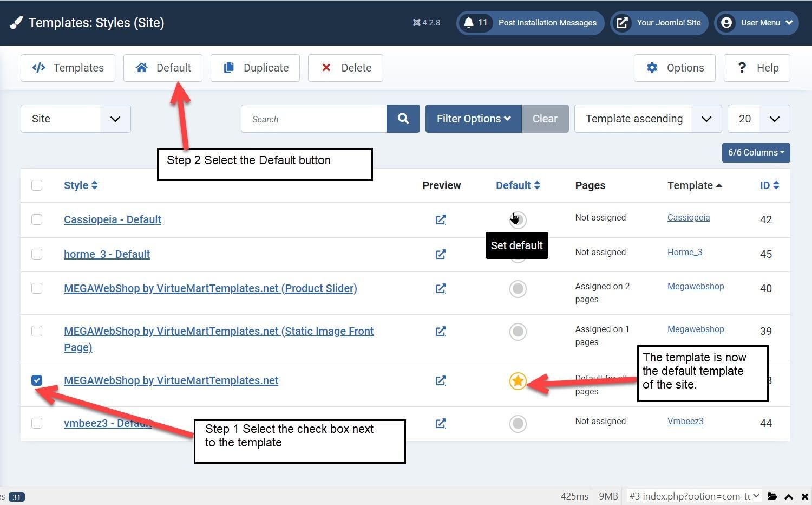
Task: Open the Cassiopeia - Default style link
Action: click(x=113, y=219)
